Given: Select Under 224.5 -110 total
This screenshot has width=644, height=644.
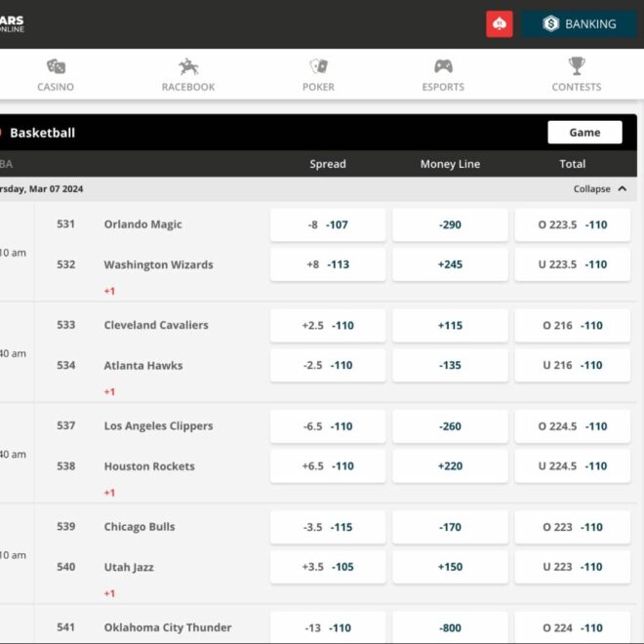Looking at the screenshot, I should pyautogui.click(x=573, y=466).
